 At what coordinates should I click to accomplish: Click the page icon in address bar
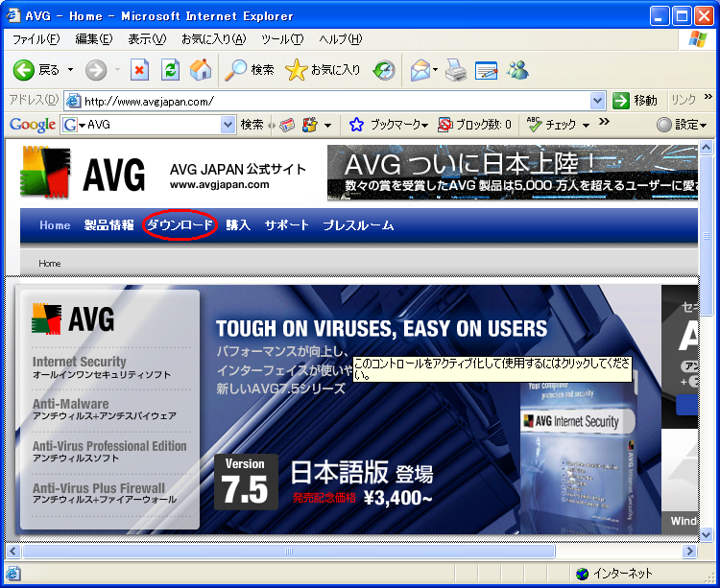pyautogui.click(x=74, y=101)
